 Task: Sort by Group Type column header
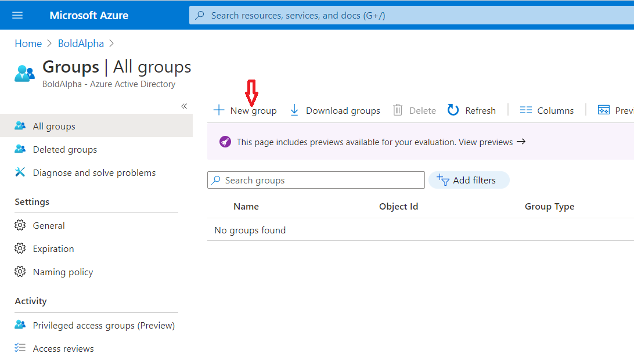[x=549, y=207]
